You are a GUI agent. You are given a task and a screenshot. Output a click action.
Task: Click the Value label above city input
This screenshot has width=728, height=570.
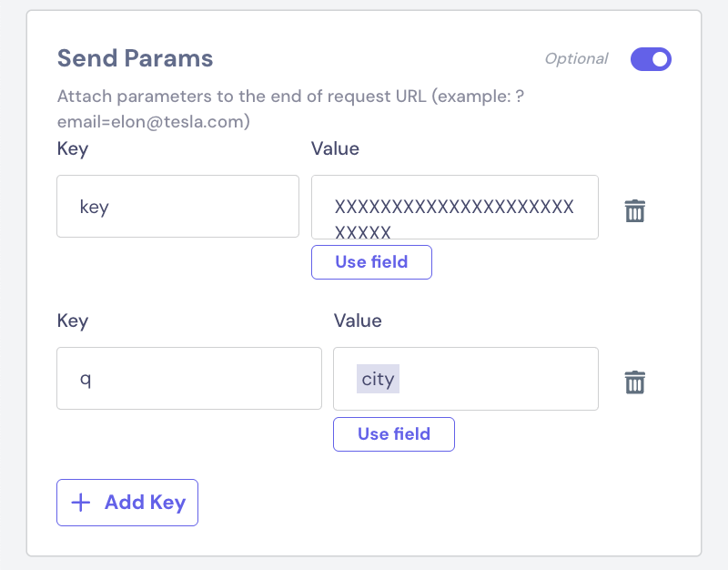tap(358, 321)
